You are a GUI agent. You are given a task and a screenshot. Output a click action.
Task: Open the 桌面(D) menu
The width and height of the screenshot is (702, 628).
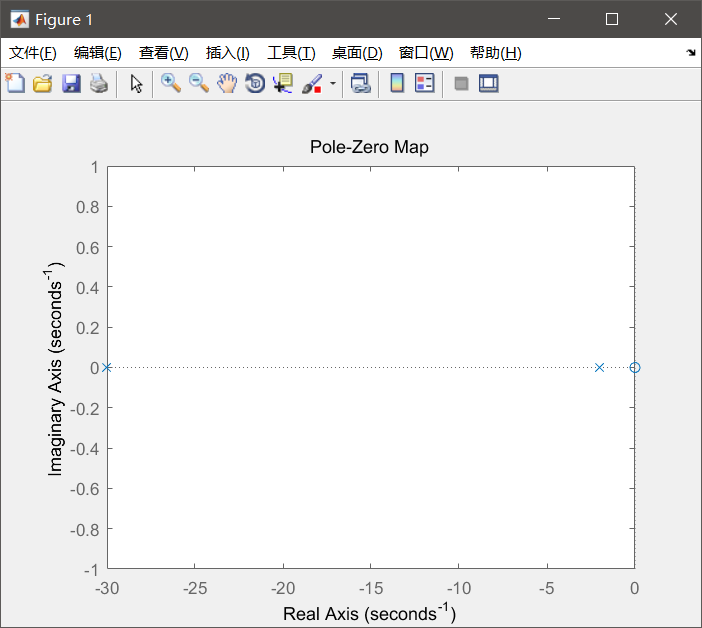[357, 53]
